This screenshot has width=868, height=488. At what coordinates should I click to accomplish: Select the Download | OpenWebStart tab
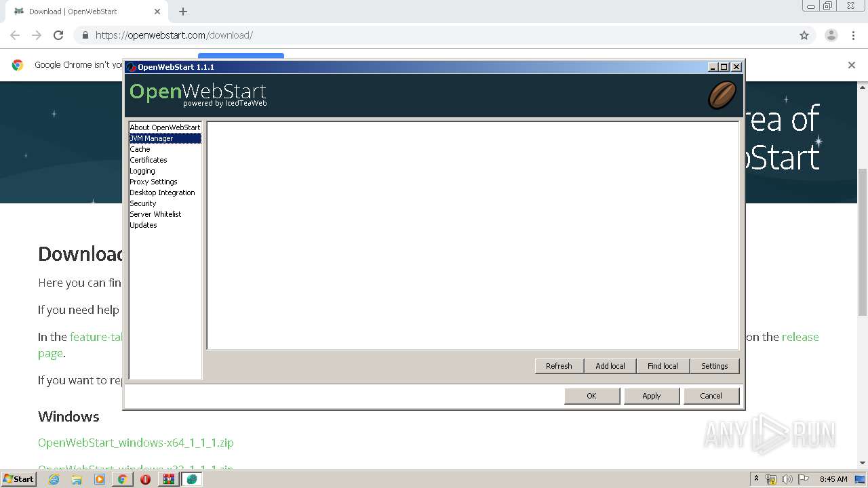coord(87,12)
